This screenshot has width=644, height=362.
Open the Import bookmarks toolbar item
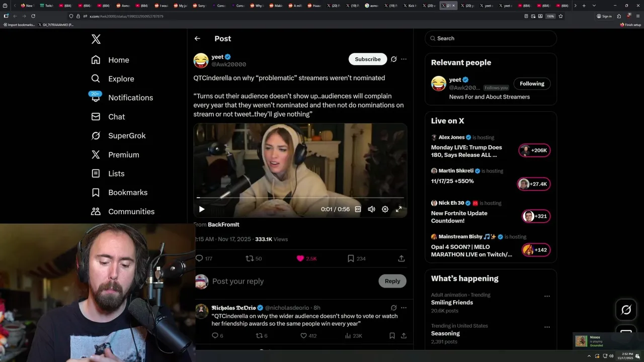click(19, 25)
